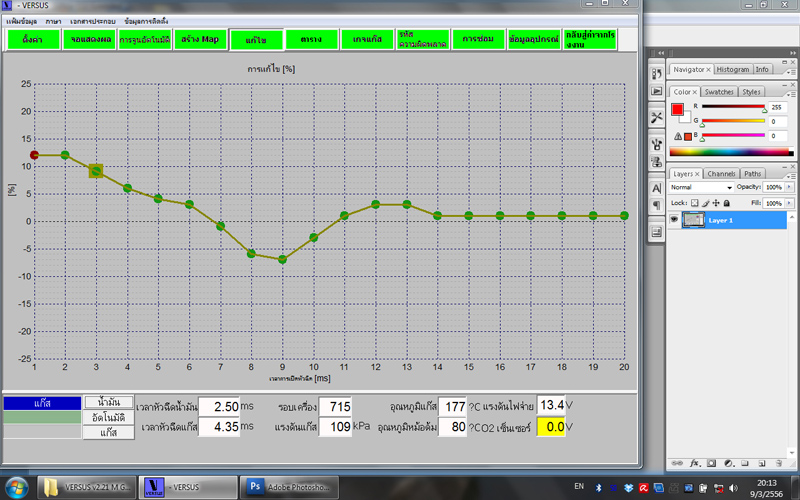Open the ข้อมูลการติดตั้ง menu
The width and height of the screenshot is (800, 500).
pyautogui.click(x=146, y=21)
